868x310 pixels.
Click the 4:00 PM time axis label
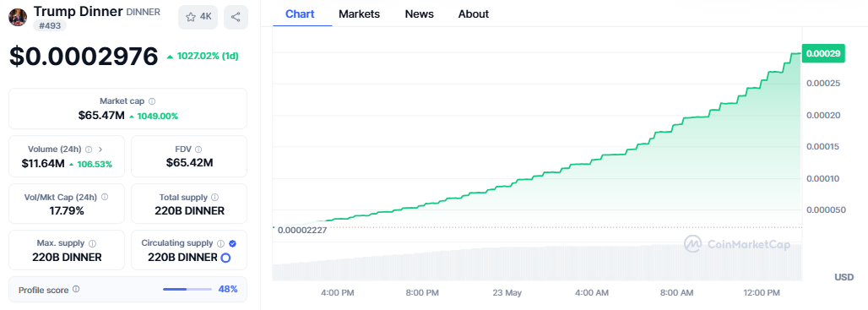(x=337, y=292)
